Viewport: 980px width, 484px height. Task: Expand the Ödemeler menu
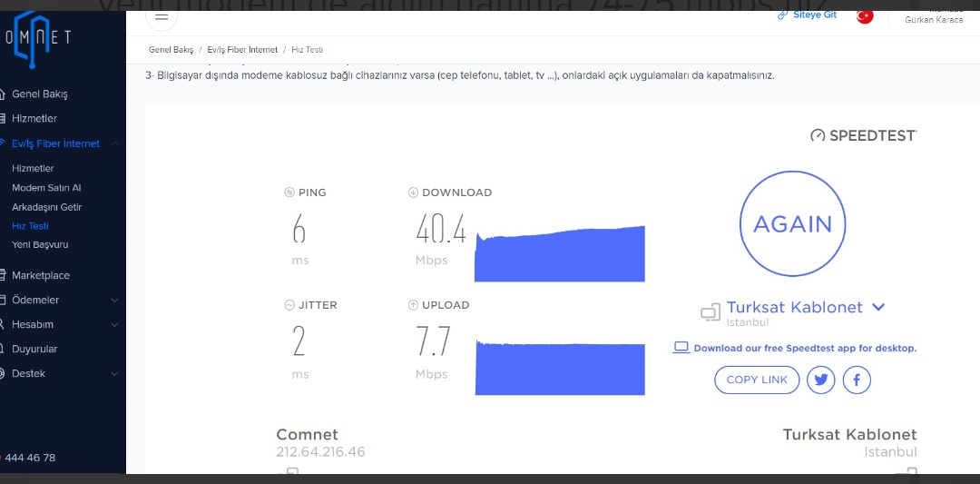115,301
